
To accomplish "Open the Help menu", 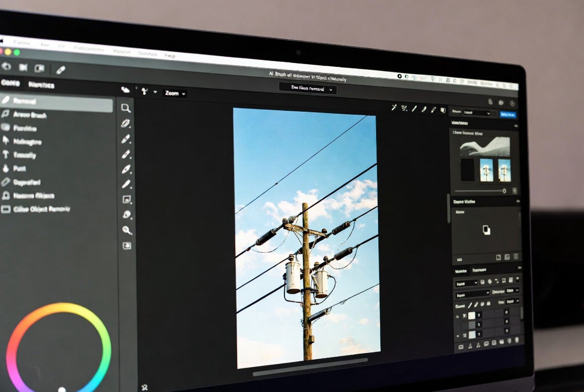I will tap(170, 55).
